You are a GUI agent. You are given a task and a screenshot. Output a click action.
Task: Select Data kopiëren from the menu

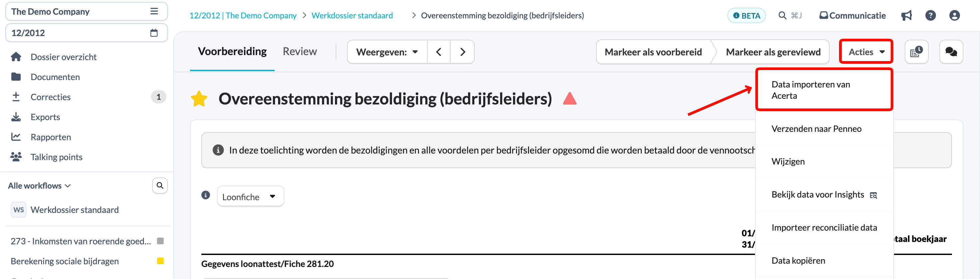824,260
